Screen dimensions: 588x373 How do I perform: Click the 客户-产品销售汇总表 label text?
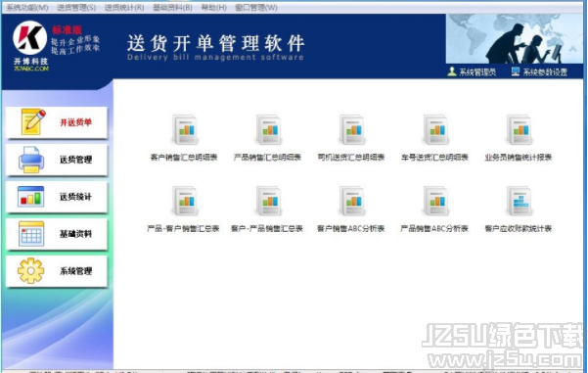tap(267, 228)
